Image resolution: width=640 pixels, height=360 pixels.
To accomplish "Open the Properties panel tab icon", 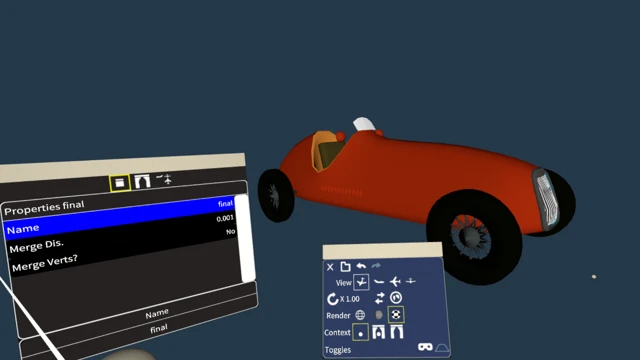I will [x=120, y=183].
